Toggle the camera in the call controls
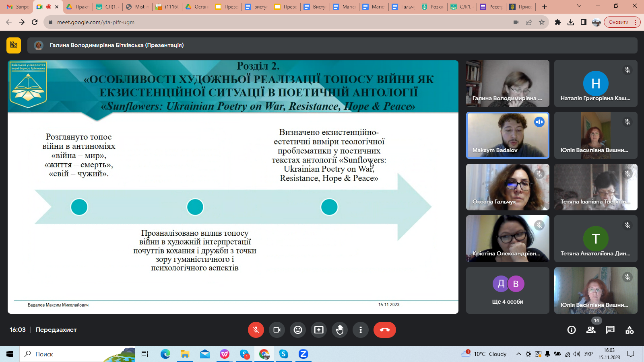 pyautogui.click(x=277, y=330)
